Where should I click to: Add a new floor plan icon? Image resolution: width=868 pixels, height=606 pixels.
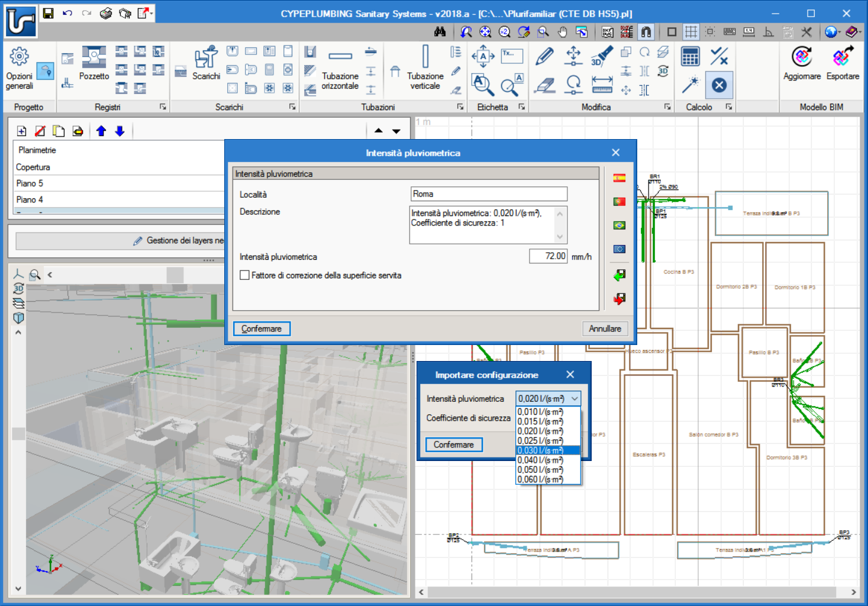pos(22,131)
